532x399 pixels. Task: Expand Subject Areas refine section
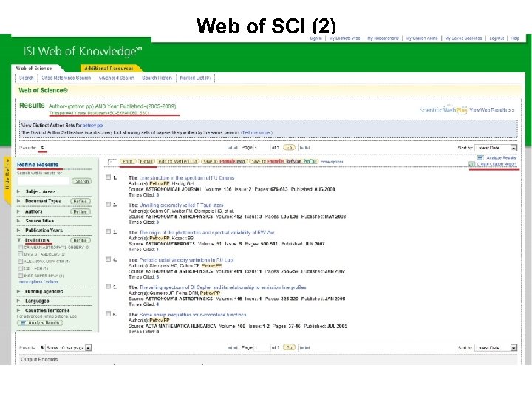pos(18,191)
